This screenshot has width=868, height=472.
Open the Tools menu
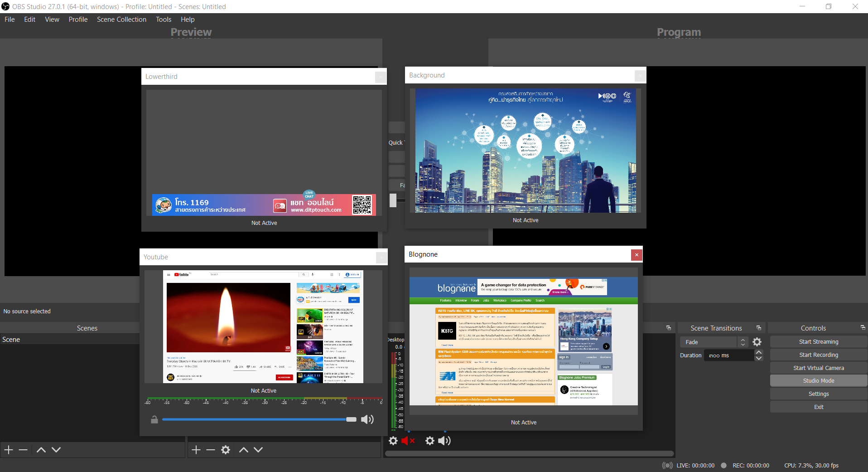(163, 19)
